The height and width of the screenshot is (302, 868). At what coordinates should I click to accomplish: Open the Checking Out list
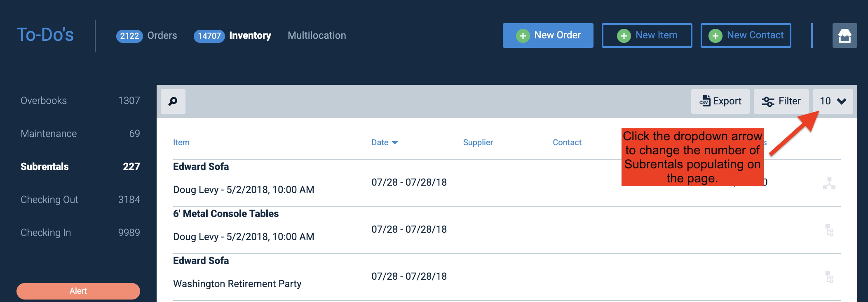tap(80, 200)
